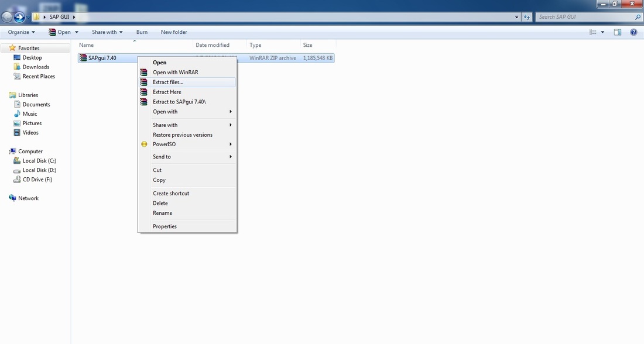Open Local Disk (D:)
This screenshot has width=644, height=344.
pos(39,170)
